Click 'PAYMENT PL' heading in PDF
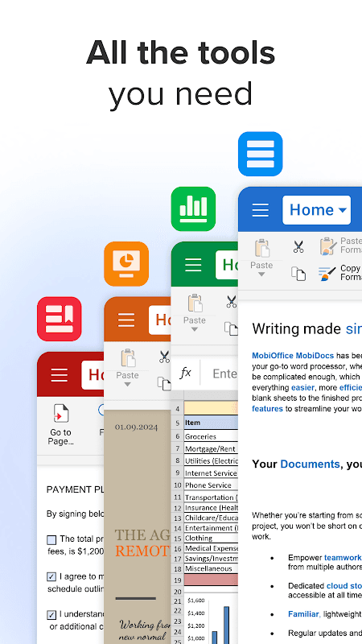The image size is (362, 644). tap(75, 489)
